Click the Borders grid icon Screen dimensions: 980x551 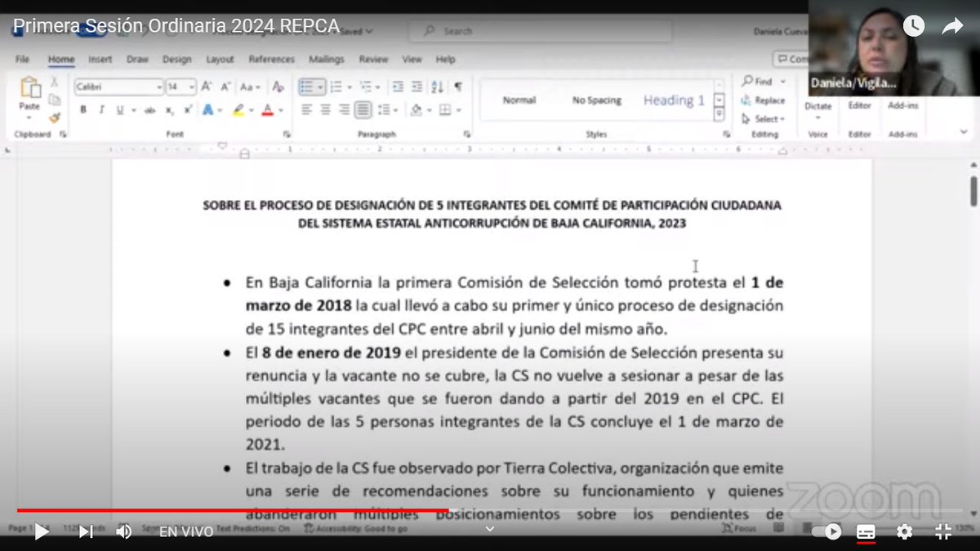(444, 109)
